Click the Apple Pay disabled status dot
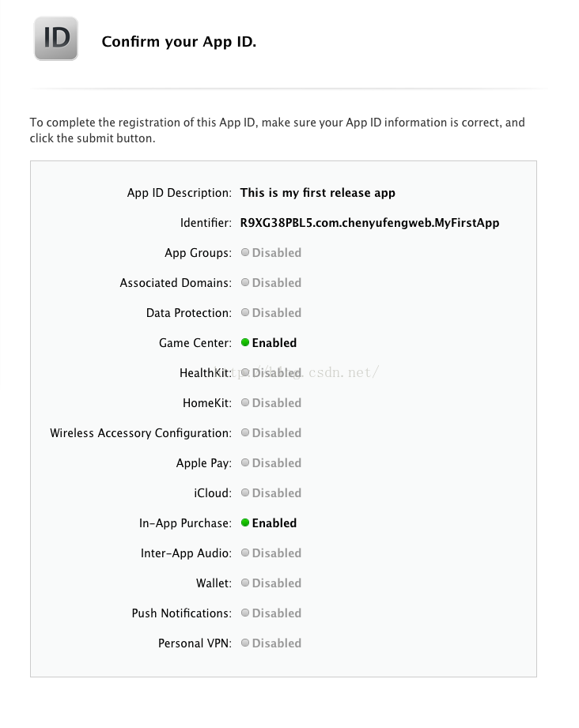Screen dimensions: 579x728 pyautogui.click(x=245, y=463)
